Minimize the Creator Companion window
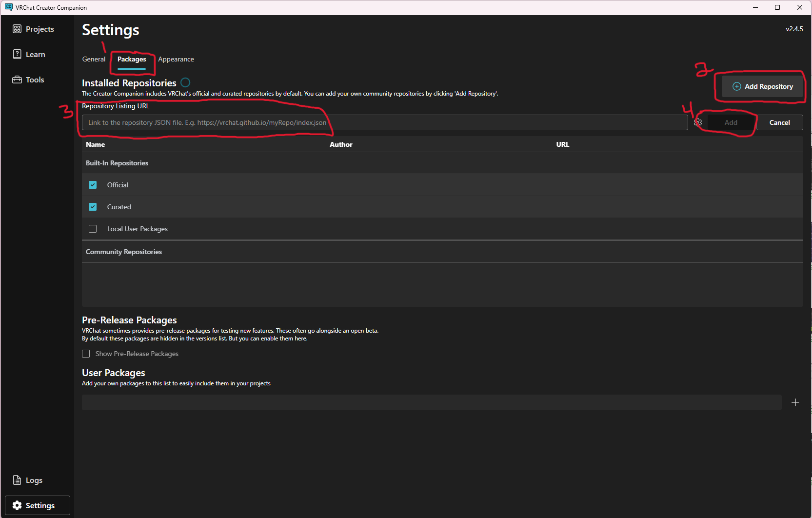The height and width of the screenshot is (518, 812). pos(755,7)
